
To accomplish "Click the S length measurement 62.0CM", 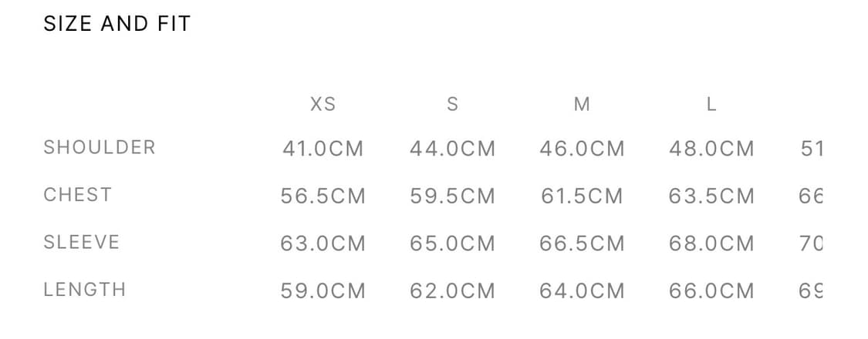I will pyautogui.click(x=452, y=292).
